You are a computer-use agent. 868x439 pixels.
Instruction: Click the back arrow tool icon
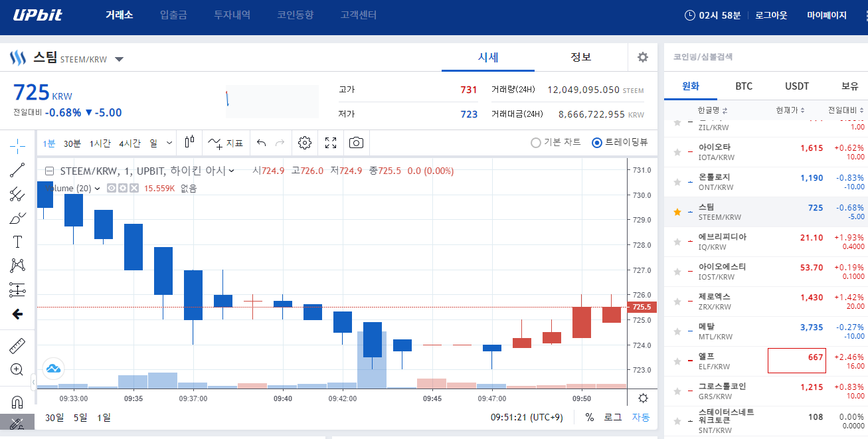(18, 313)
